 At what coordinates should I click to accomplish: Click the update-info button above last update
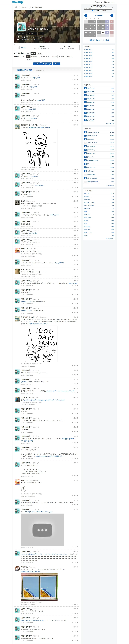click(x=99, y=5)
